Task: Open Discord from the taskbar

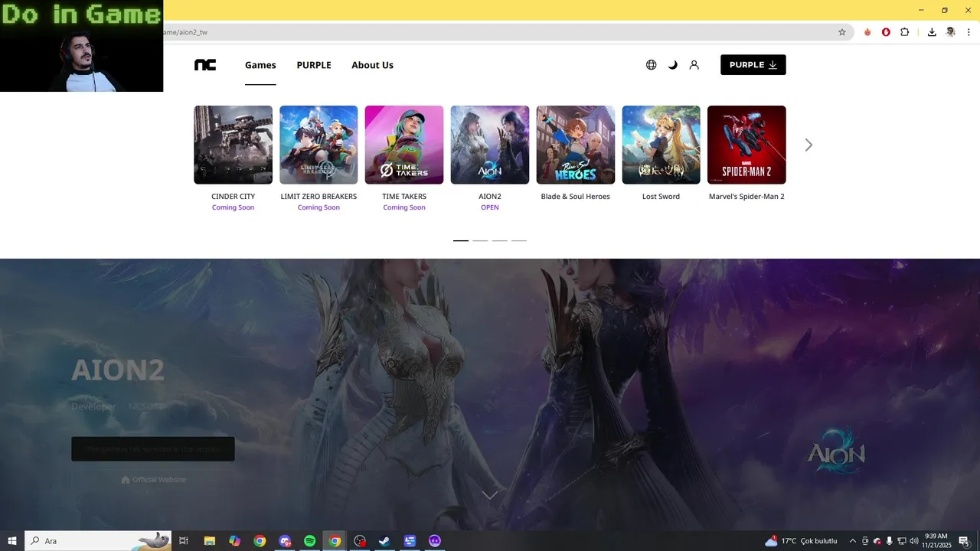Action: (x=285, y=541)
